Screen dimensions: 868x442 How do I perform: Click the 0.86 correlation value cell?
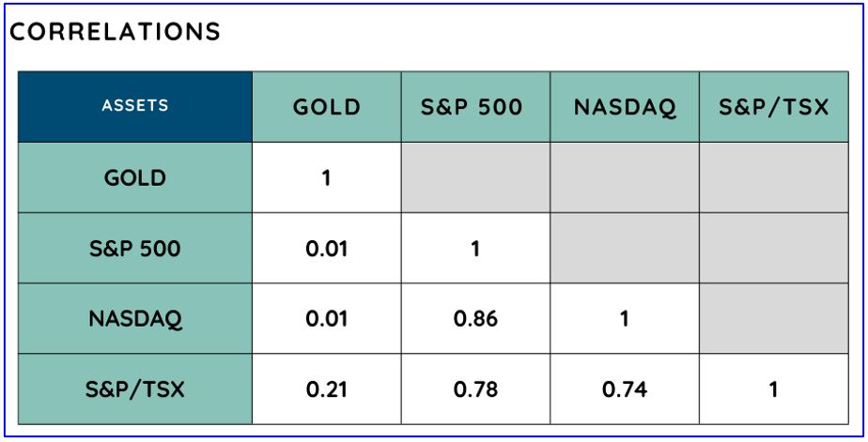[x=474, y=319]
